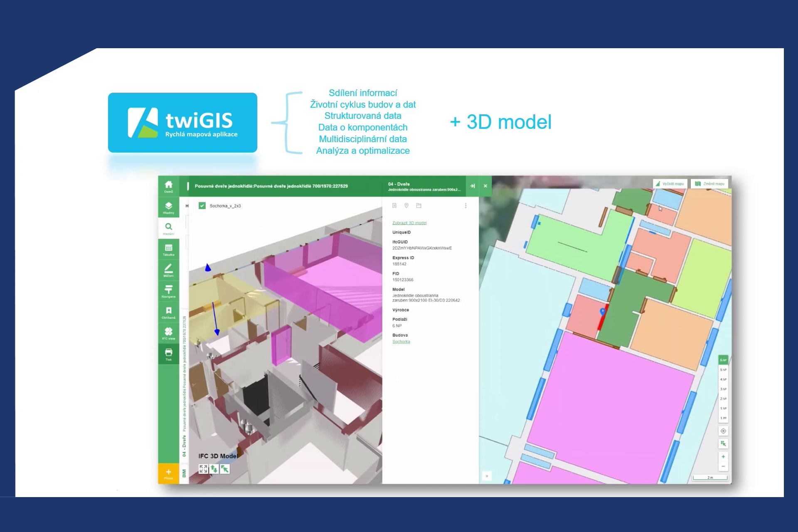Screen dimensions: 798x532
Task: Click the yellow Přidat plus button
Action: [x=168, y=473]
